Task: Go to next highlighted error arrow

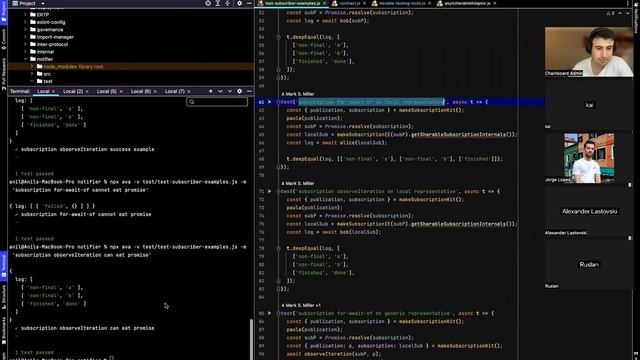Action: point(628,13)
